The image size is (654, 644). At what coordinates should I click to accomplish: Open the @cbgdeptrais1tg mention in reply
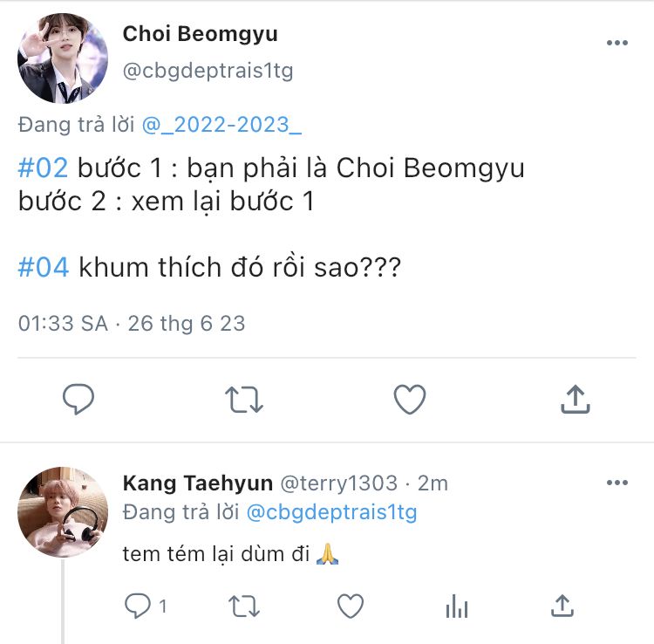pyautogui.click(x=331, y=512)
